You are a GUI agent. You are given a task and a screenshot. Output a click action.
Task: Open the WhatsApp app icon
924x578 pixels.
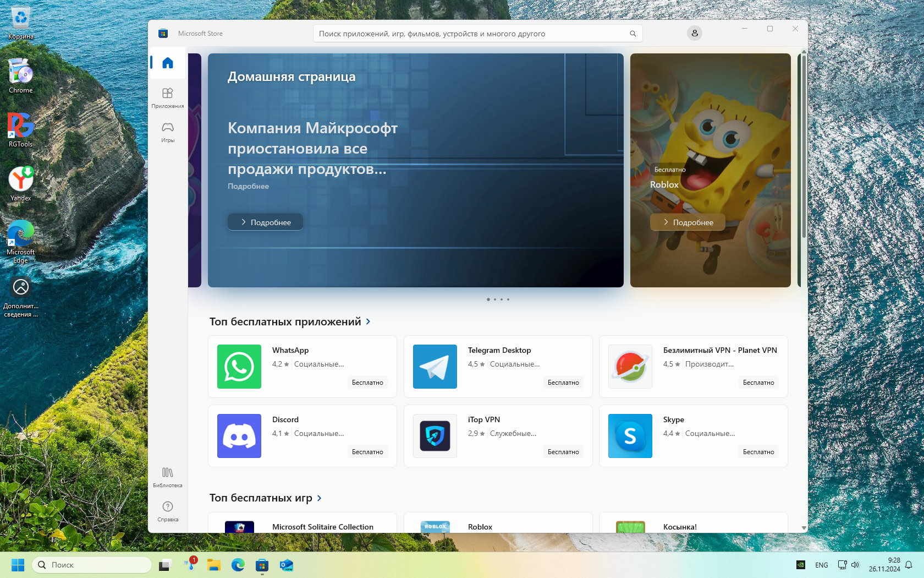(239, 367)
